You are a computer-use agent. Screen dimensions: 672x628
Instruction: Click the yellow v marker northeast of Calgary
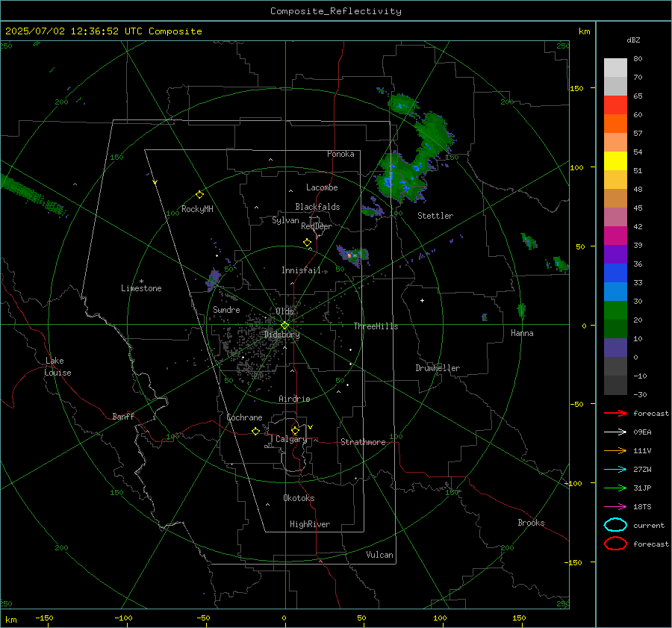(311, 427)
